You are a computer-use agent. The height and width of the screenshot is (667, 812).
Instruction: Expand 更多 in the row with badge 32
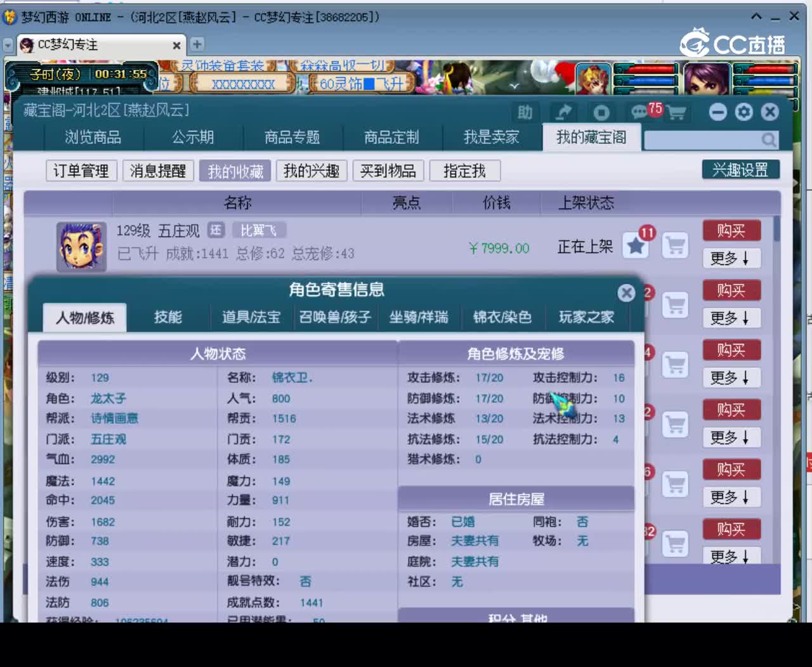coord(731,555)
